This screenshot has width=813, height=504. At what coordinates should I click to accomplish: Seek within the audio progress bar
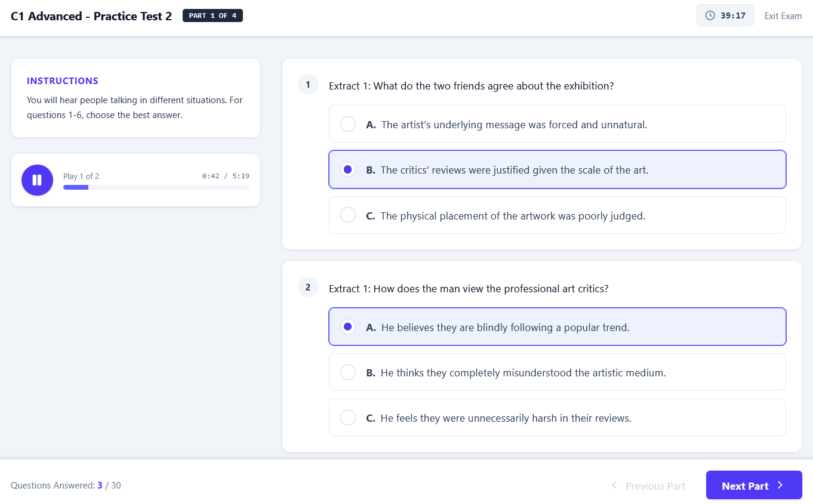point(156,187)
